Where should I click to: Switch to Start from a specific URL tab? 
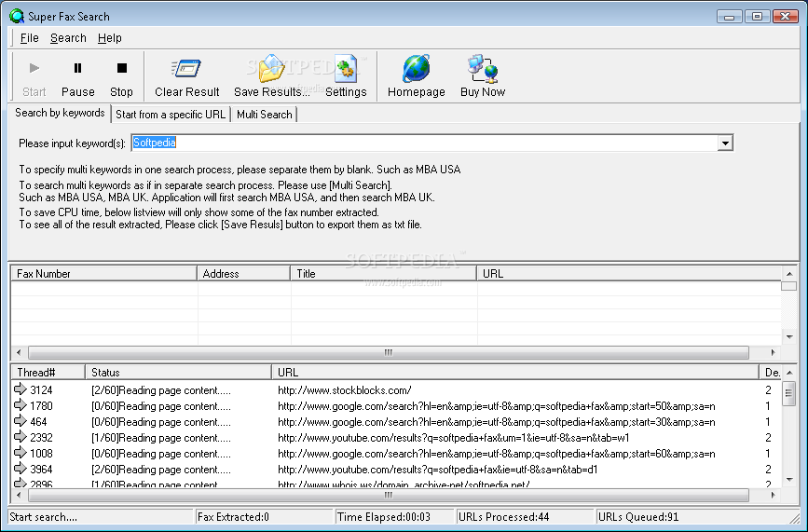[171, 115]
